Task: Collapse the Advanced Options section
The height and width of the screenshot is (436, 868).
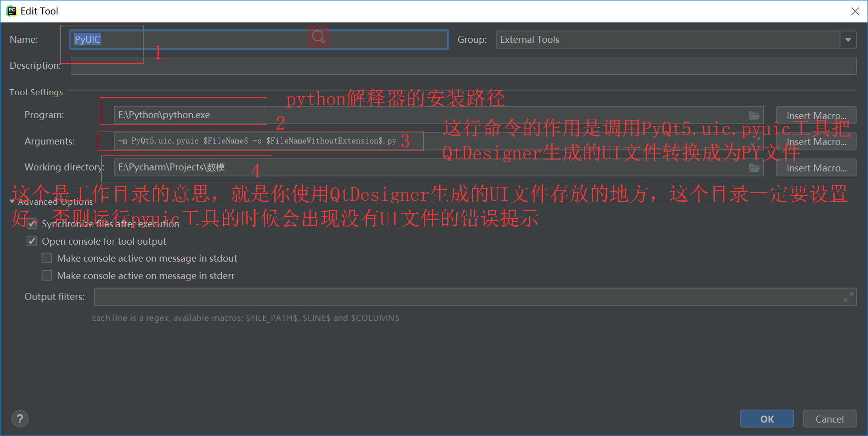Action: 12,201
